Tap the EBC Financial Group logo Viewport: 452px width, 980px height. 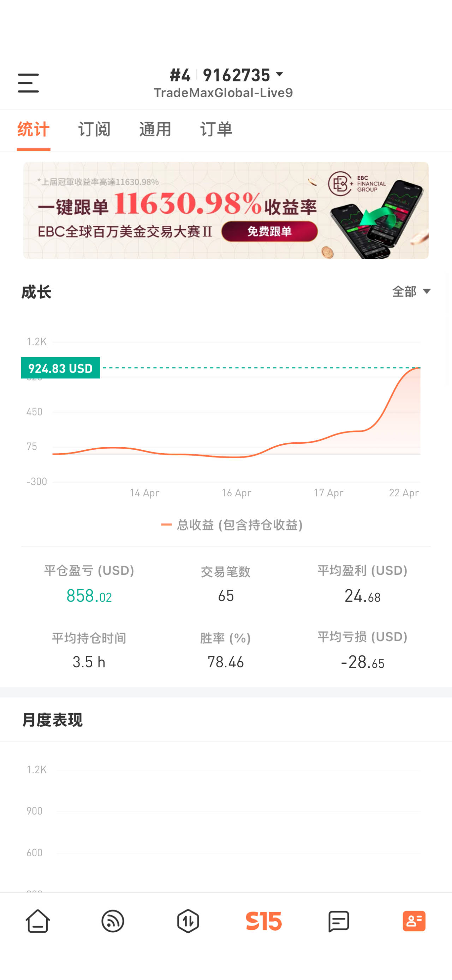click(x=357, y=184)
